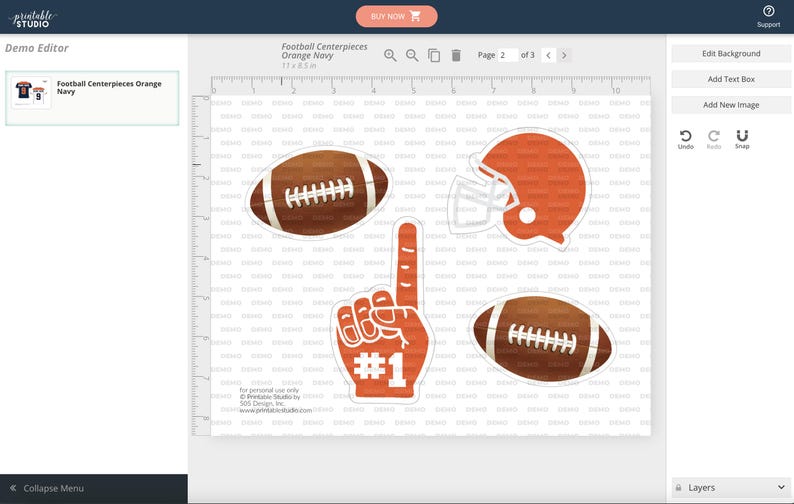
Task: Click Add New Image
Action: click(731, 105)
